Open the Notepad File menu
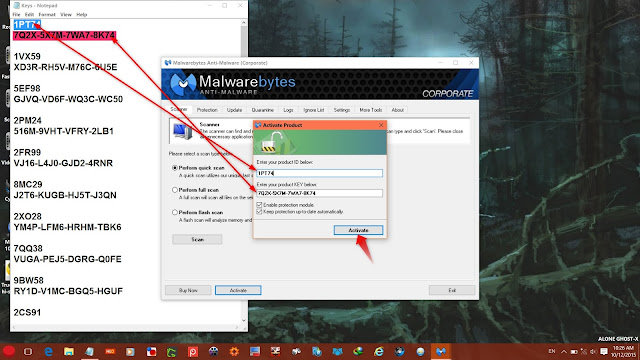 click(x=16, y=15)
